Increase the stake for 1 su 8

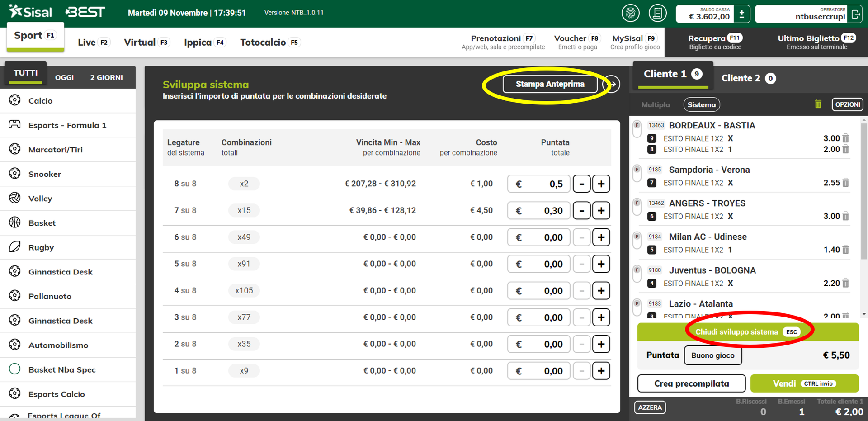point(601,370)
